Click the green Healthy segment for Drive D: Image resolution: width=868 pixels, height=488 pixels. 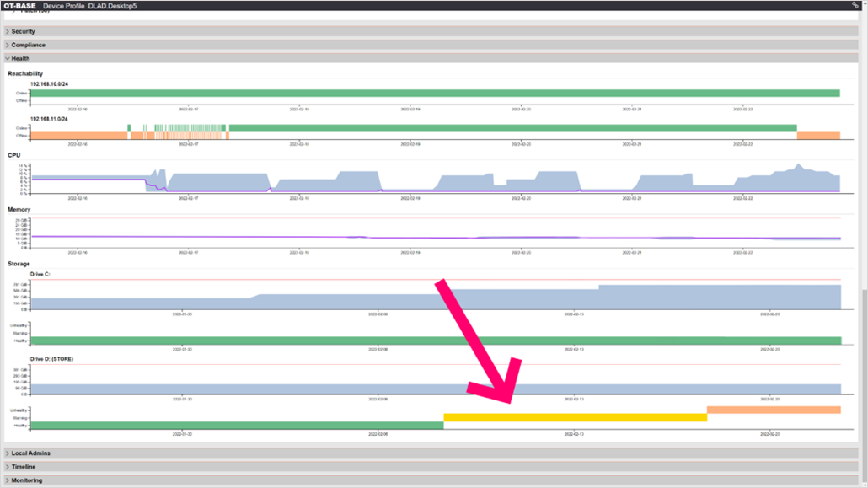237,426
